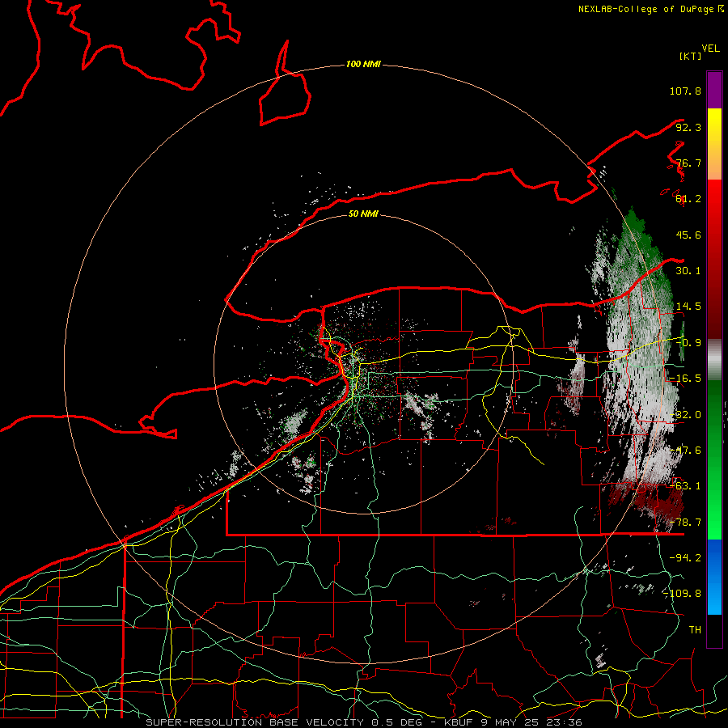Screen dimensions: 728x728
Task: Click the 76.7 legend value
Action: [688, 163]
